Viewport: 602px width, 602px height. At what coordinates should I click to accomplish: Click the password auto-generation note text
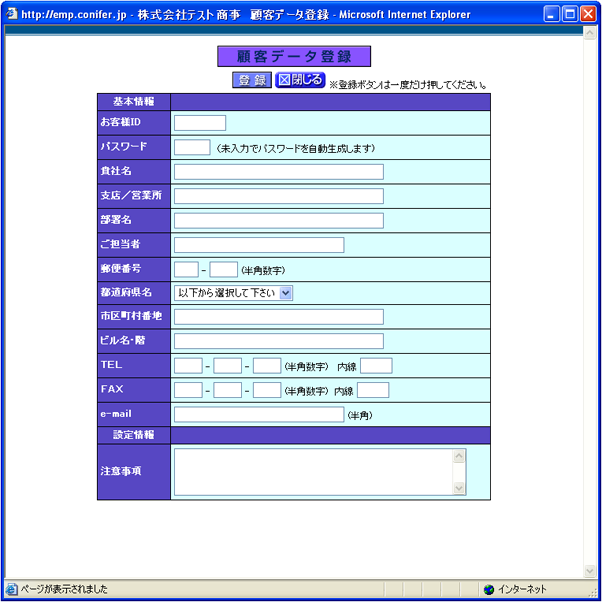pyautogui.click(x=295, y=148)
